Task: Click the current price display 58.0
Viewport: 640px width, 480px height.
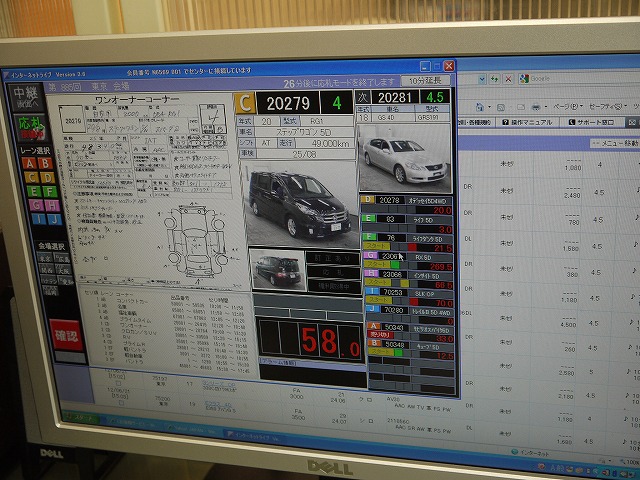Action: coord(311,340)
